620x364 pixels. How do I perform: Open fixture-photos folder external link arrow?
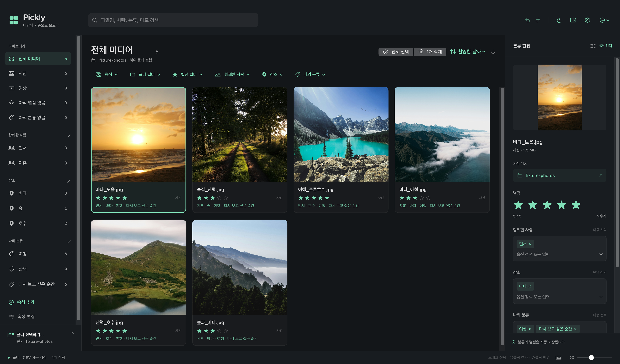(601, 175)
